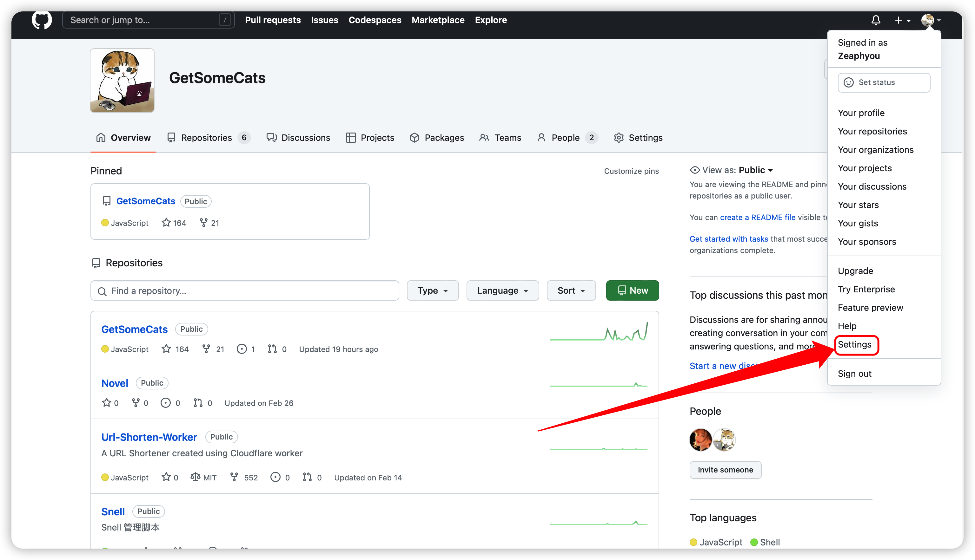Click the GitHub Octocat logo
This screenshot has width=975, height=560.
[42, 20]
